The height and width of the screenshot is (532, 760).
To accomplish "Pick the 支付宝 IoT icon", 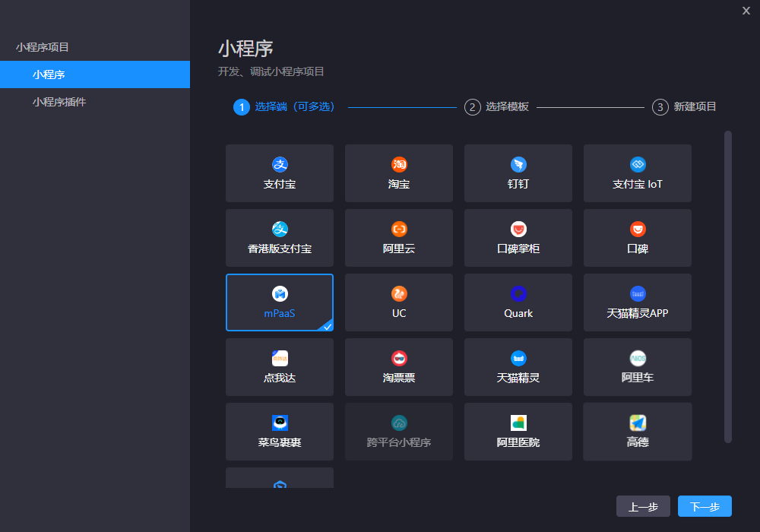I will pos(638,165).
